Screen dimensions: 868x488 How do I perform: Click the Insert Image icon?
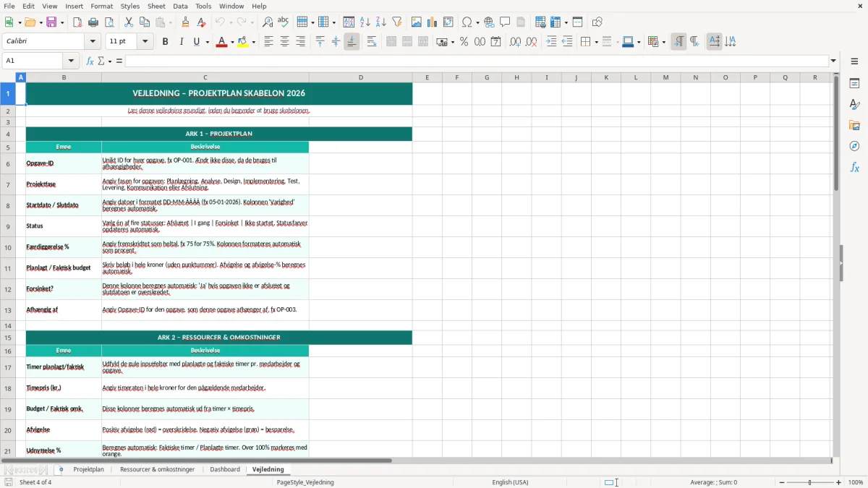coord(417,22)
